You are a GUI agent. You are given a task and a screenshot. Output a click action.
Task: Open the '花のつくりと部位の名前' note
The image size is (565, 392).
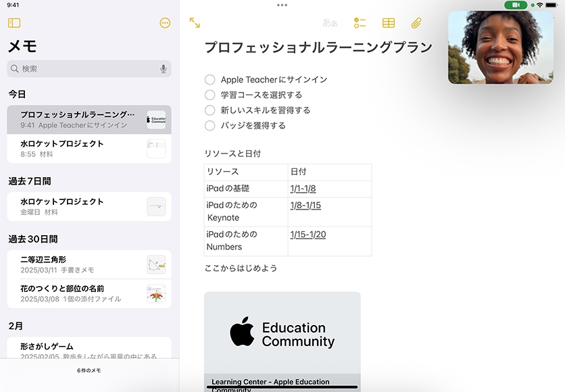(x=81, y=293)
